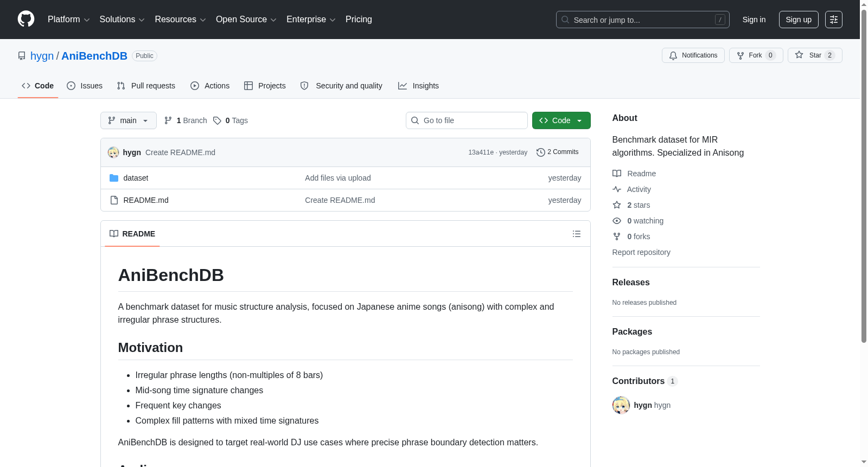Click the dataset folder icon
Screen dimensions: 868x467
(x=114, y=178)
